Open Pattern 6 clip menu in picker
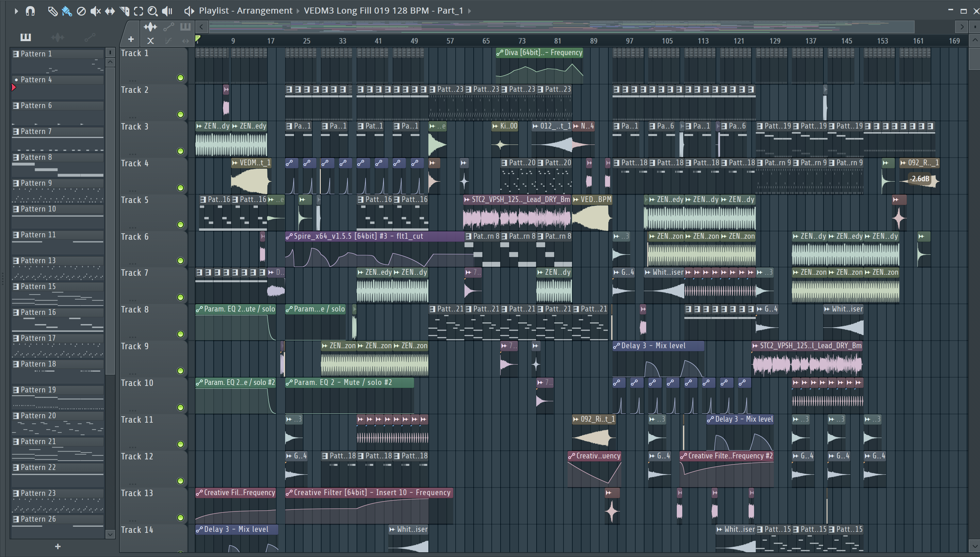This screenshot has height=557, width=980. pyautogui.click(x=16, y=105)
